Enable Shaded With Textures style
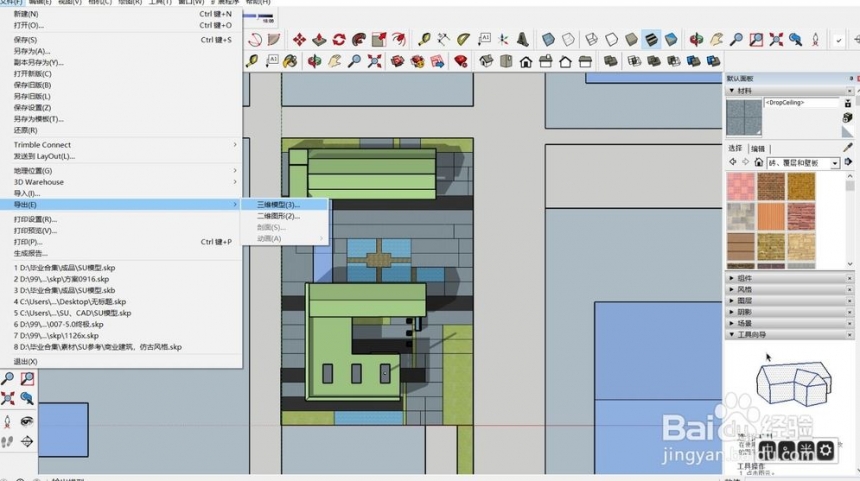The height and width of the screenshot is (481, 860). [651, 39]
